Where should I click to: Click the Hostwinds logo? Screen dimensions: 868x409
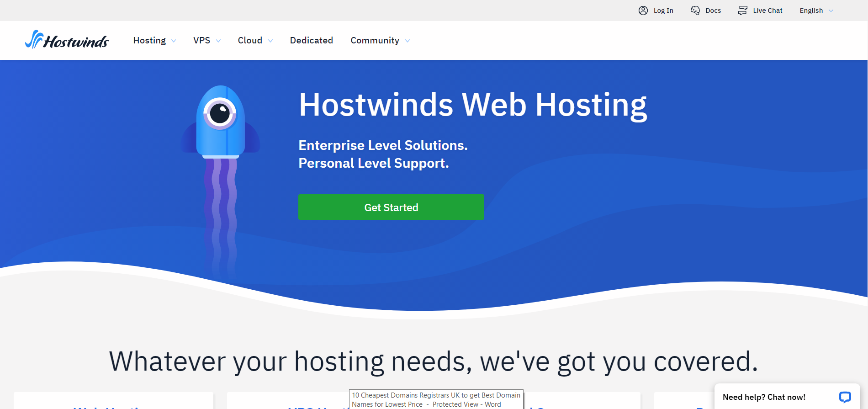pyautogui.click(x=67, y=40)
